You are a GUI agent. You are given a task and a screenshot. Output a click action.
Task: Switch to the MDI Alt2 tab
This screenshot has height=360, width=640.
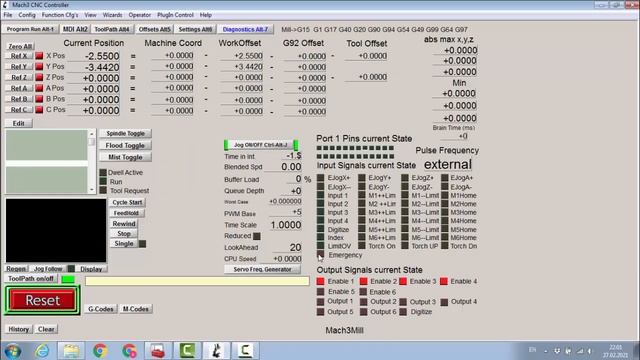click(x=75, y=29)
